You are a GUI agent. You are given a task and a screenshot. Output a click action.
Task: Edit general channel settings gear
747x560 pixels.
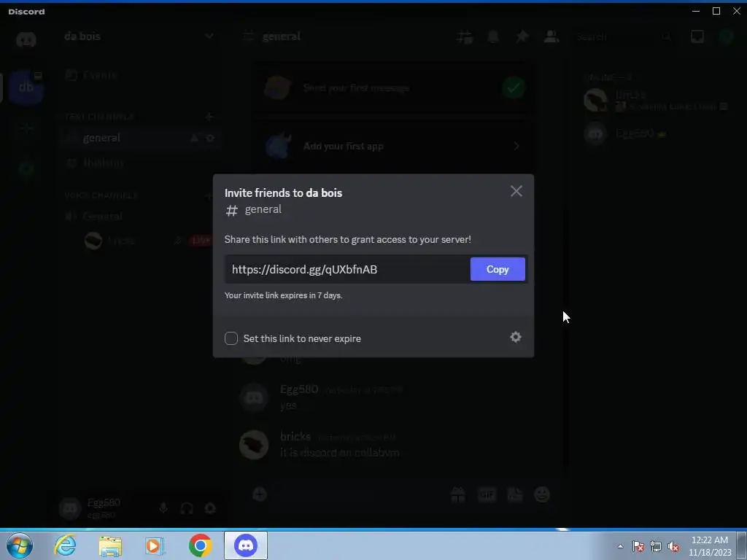209,138
